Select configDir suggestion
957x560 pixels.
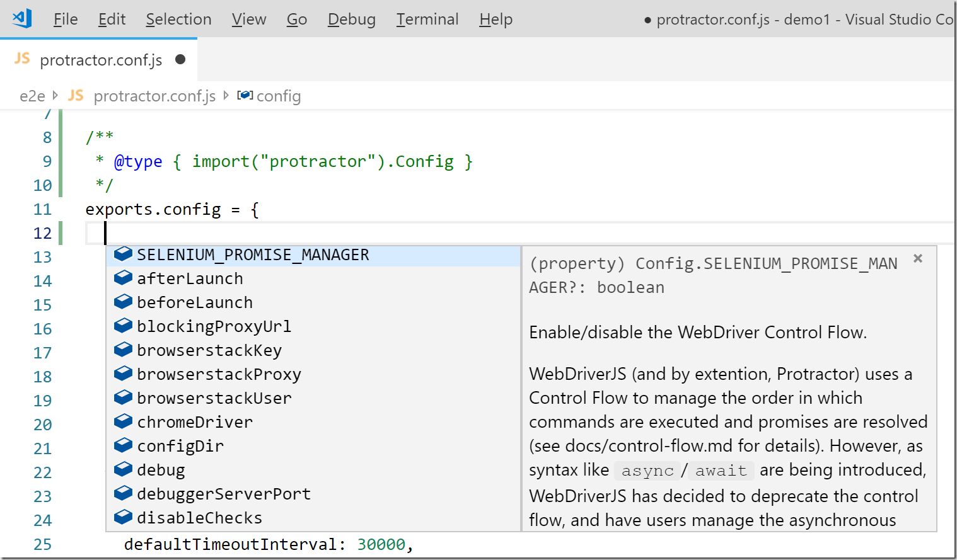point(313,446)
